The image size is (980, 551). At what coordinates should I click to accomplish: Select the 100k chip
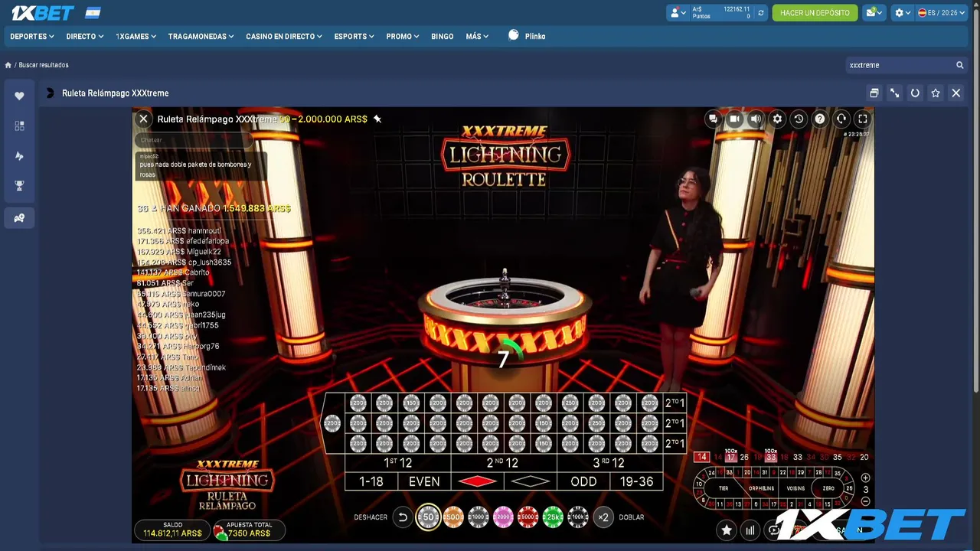tap(578, 517)
